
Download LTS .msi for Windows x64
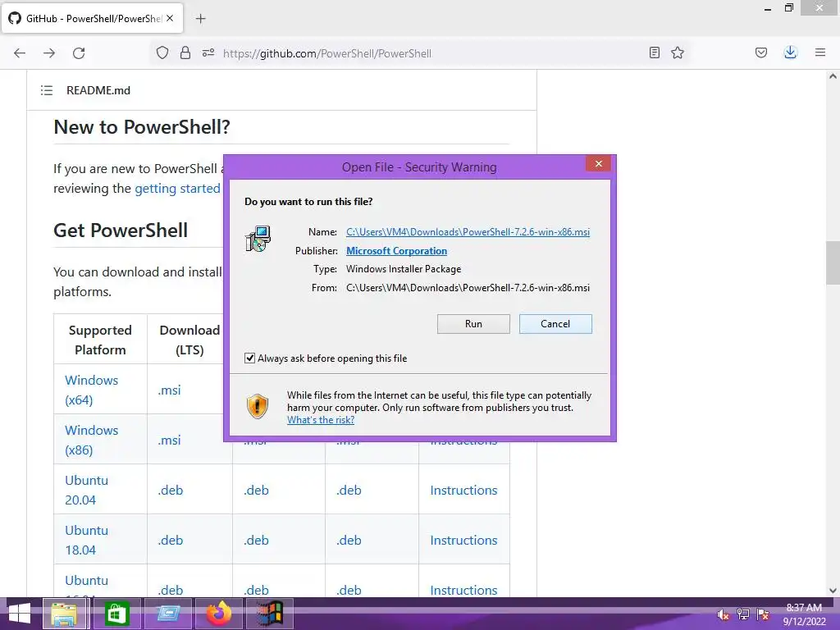click(169, 390)
